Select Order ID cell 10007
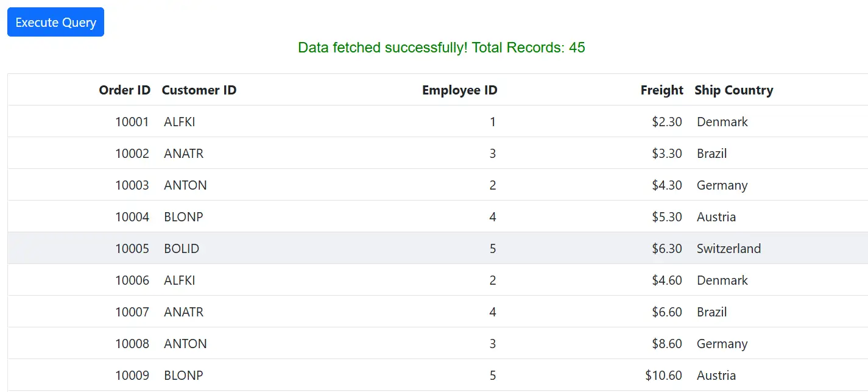The image size is (868, 392). click(x=132, y=312)
